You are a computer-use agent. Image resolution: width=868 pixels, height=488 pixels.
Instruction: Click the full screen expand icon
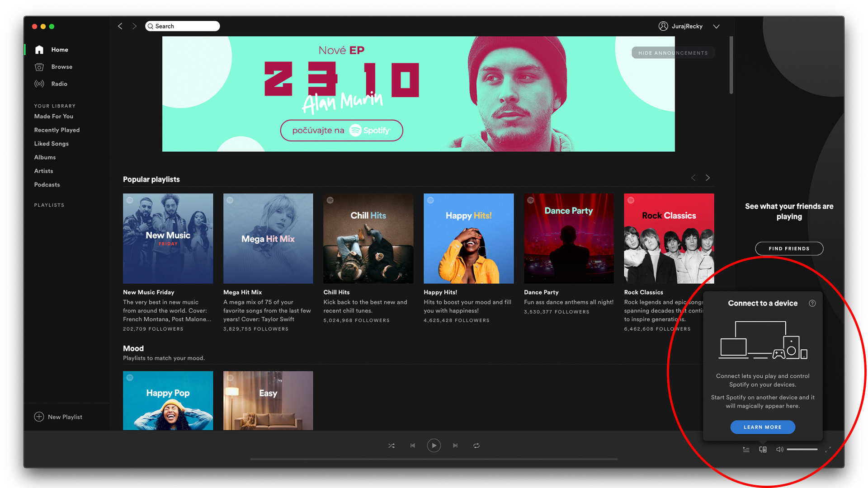(828, 450)
